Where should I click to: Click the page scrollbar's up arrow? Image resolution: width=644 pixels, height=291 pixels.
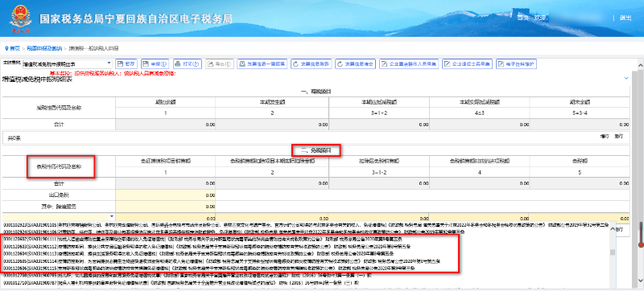(x=640, y=64)
